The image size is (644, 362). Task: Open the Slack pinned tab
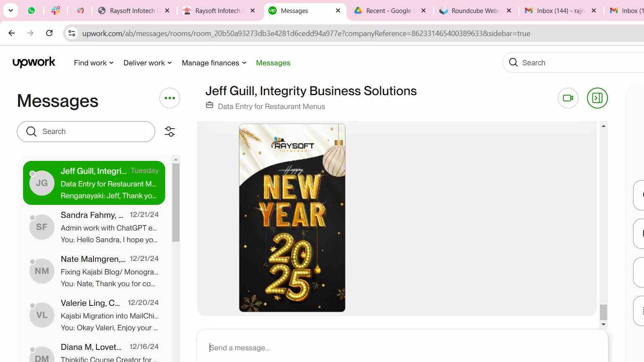[55, 10]
